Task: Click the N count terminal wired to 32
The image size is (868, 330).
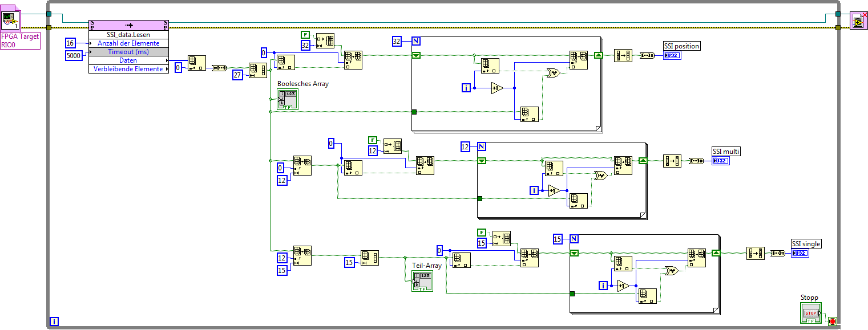Action: point(416,41)
